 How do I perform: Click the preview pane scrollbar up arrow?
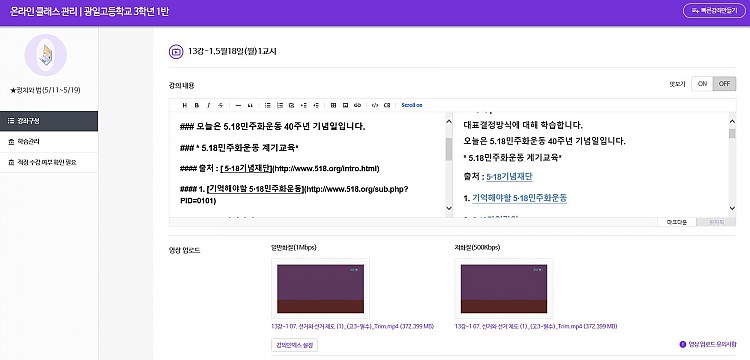732,121
